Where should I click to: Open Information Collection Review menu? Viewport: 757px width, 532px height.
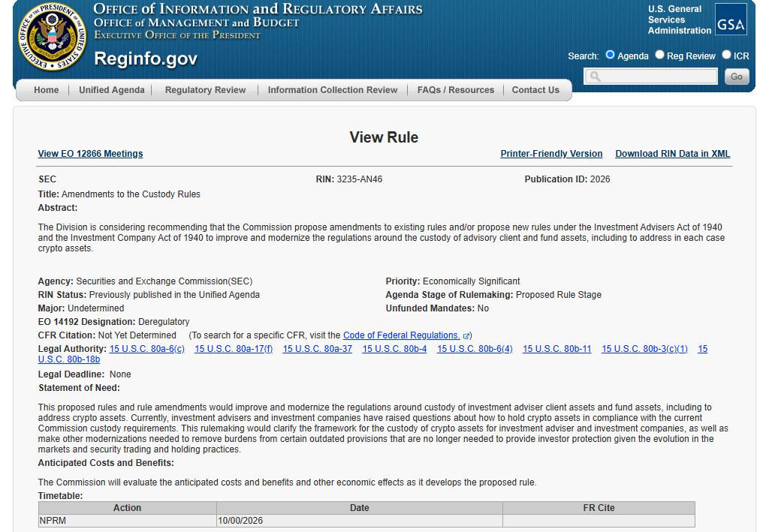coord(333,90)
